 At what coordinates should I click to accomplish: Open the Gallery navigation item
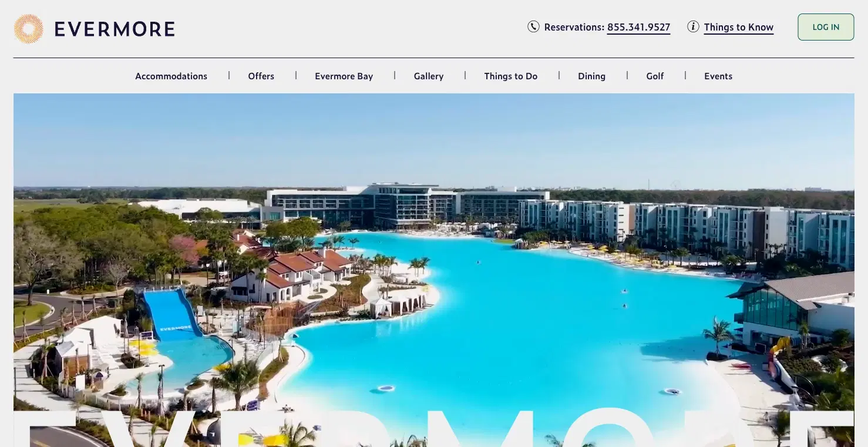click(428, 76)
